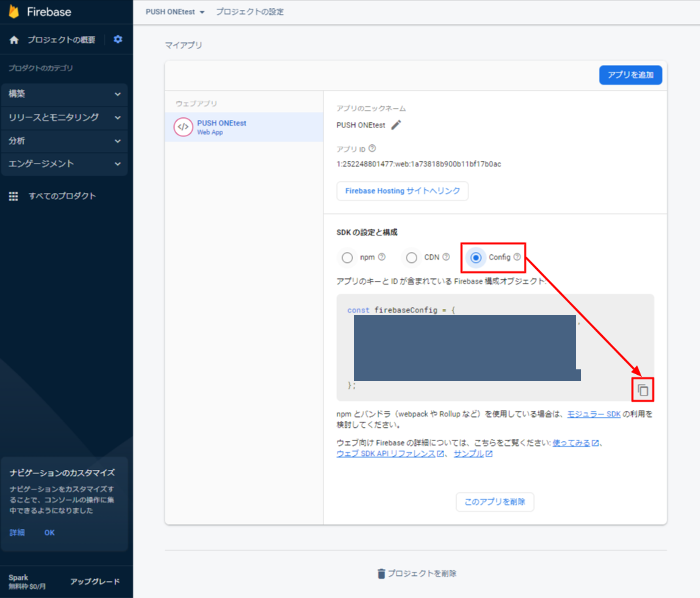Click the web app code icon
The height and width of the screenshot is (598, 700).
click(183, 127)
